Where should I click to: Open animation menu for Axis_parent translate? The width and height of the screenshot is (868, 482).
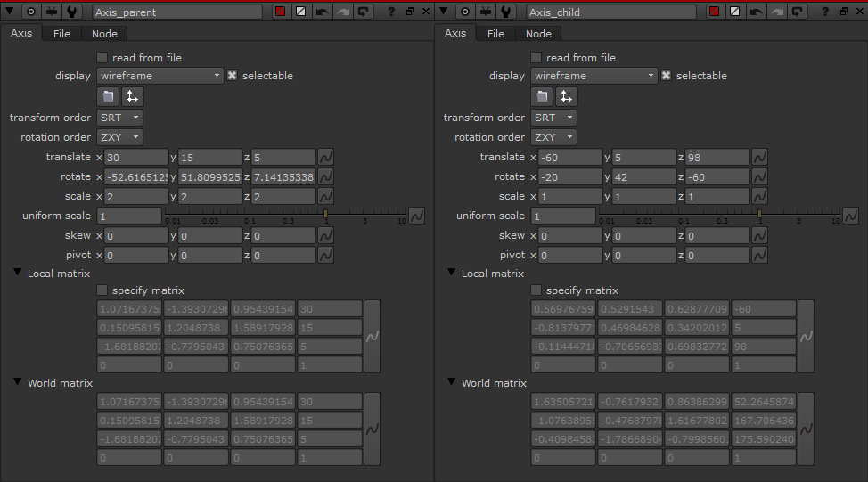[326, 157]
